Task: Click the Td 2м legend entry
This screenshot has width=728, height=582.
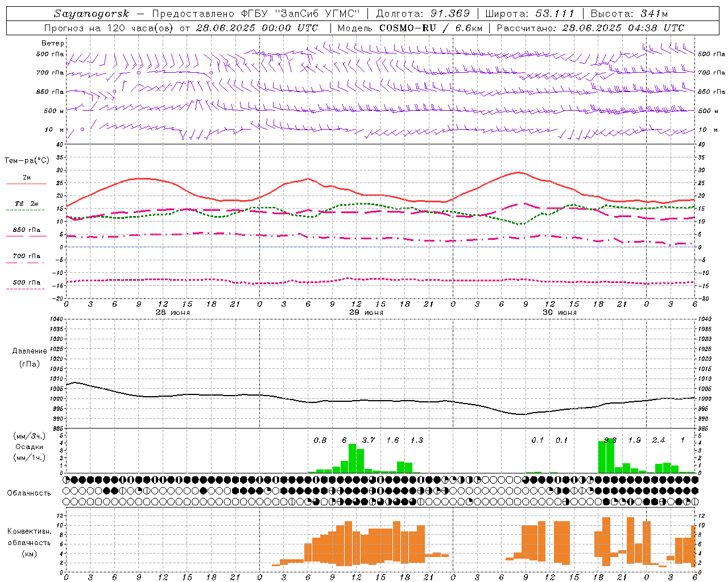Action: pyautogui.click(x=26, y=203)
